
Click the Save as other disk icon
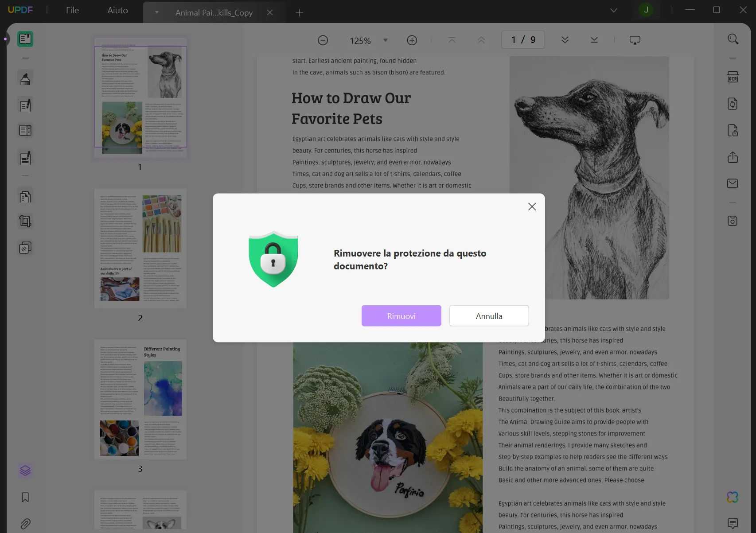click(x=733, y=221)
